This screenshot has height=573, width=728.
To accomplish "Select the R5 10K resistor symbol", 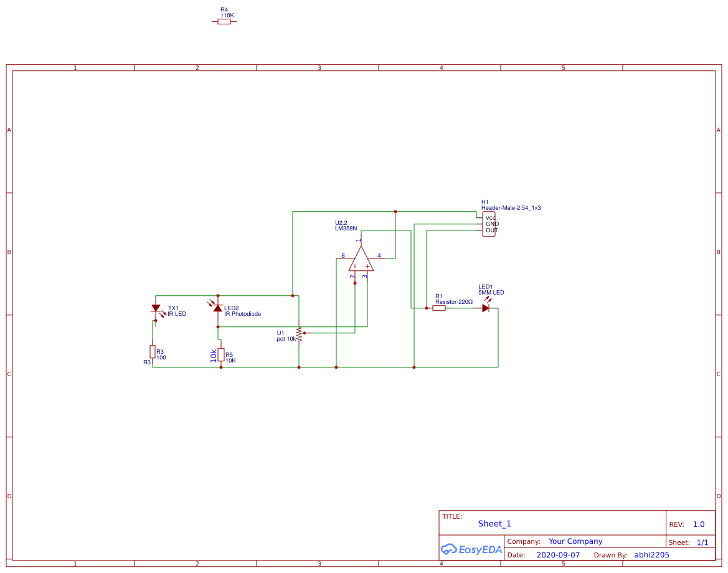I will pos(222,354).
